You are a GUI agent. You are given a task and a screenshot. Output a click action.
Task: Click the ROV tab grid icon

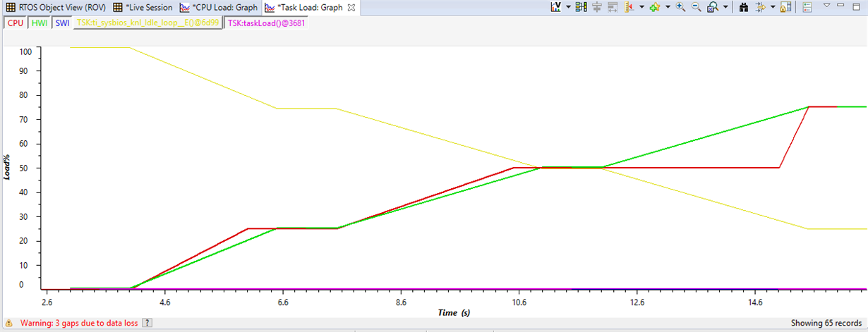click(10, 7)
